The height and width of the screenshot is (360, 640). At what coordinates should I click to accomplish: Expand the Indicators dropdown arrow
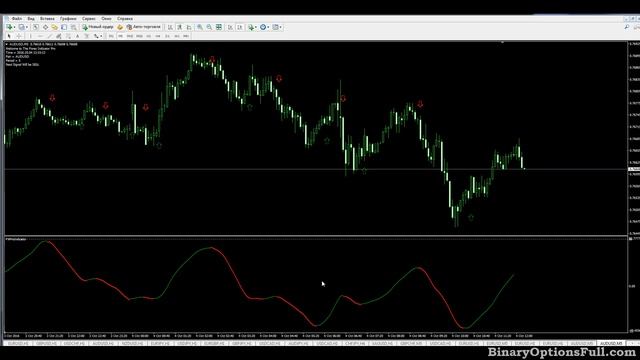point(256,27)
